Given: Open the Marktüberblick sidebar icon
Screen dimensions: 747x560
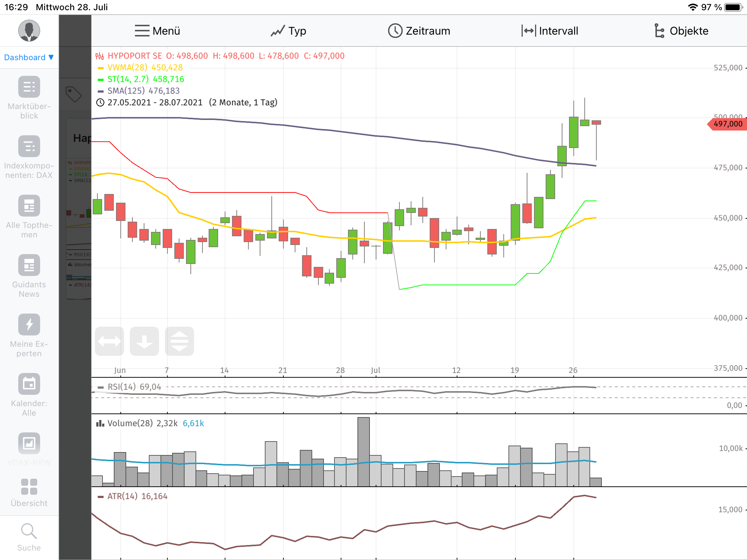Looking at the screenshot, I should tap(29, 87).
